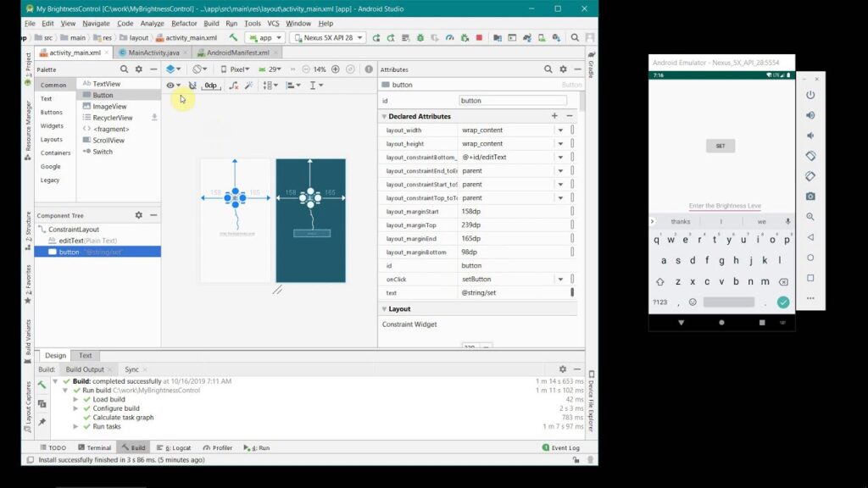
Task: Open layout_width value dropdown arrow
Action: click(560, 130)
